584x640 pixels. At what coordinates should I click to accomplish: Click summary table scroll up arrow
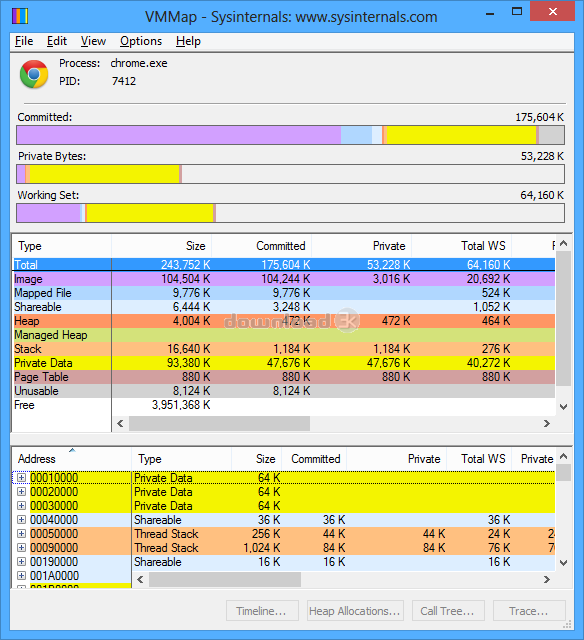[564, 244]
